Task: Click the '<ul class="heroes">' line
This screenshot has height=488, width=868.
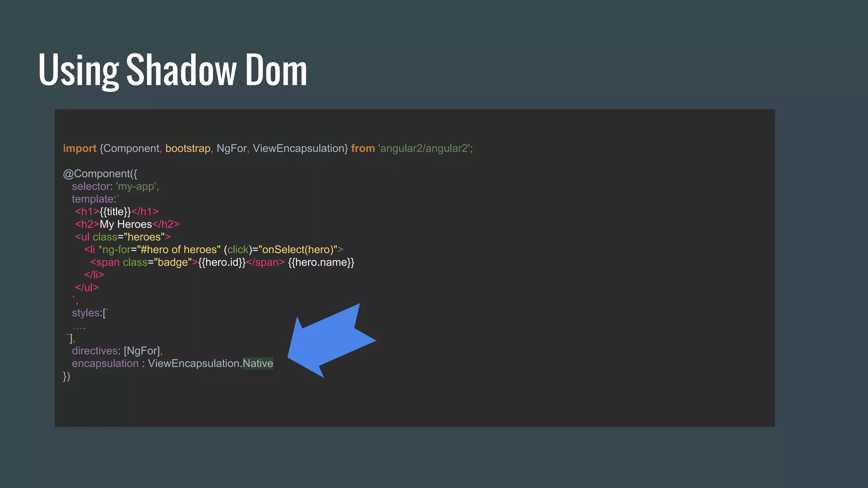Action: (x=122, y=237)
